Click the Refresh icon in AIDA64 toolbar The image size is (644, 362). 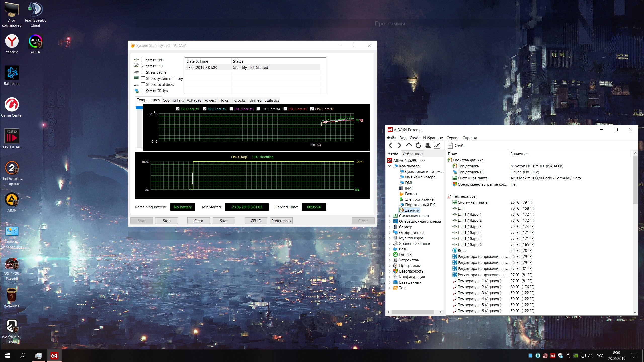418,145
